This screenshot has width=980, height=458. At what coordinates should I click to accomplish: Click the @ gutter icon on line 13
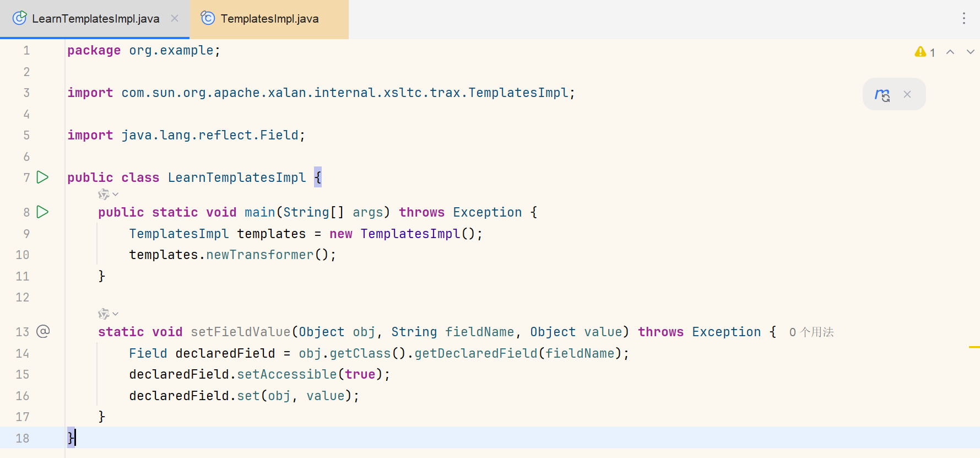tap(43, 331)
